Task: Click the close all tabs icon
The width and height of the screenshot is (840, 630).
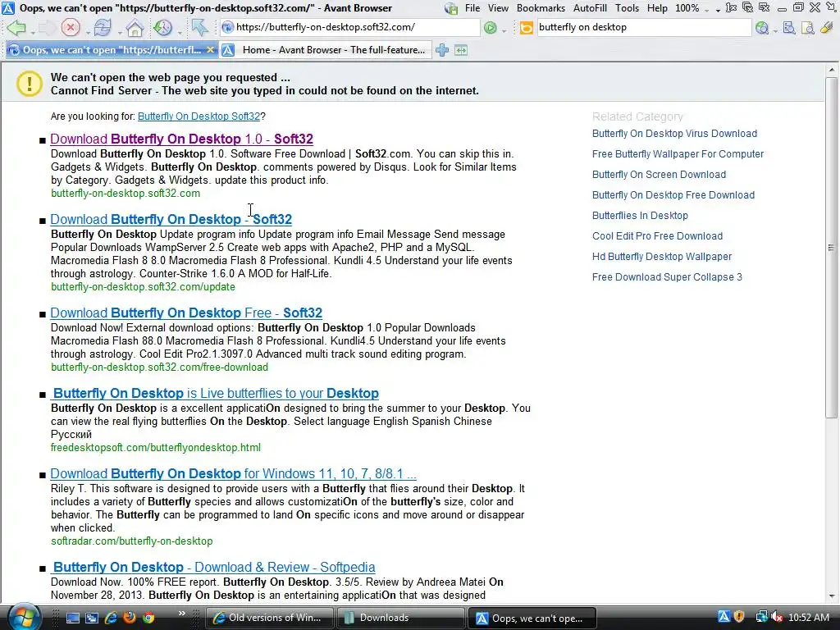Action: [748, 7]
